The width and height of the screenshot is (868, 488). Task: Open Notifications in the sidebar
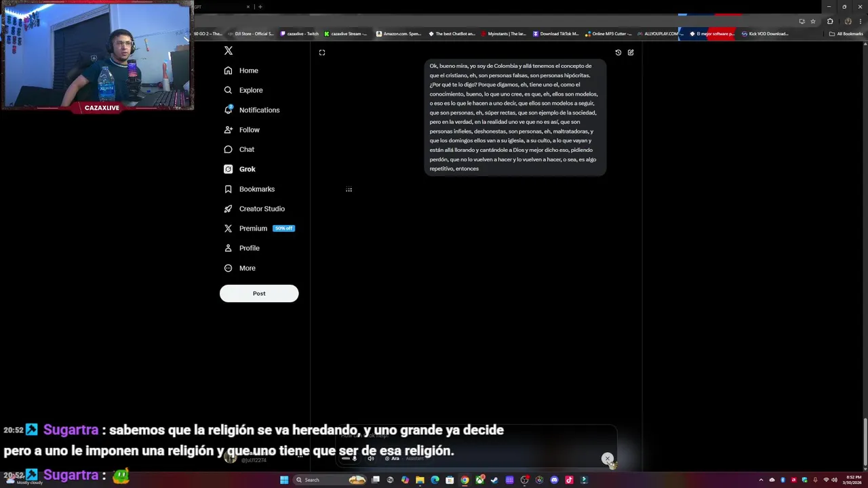click(252, 110)
